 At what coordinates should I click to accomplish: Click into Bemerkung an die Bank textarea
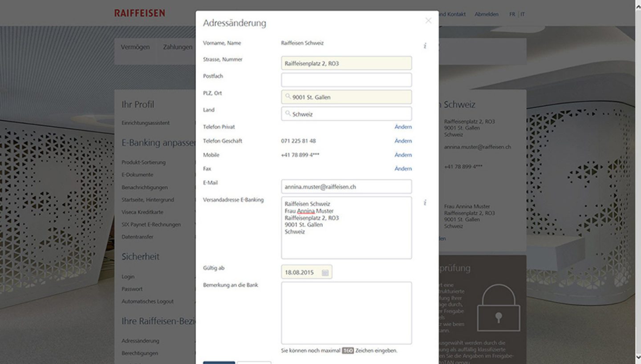pos(346,313)
